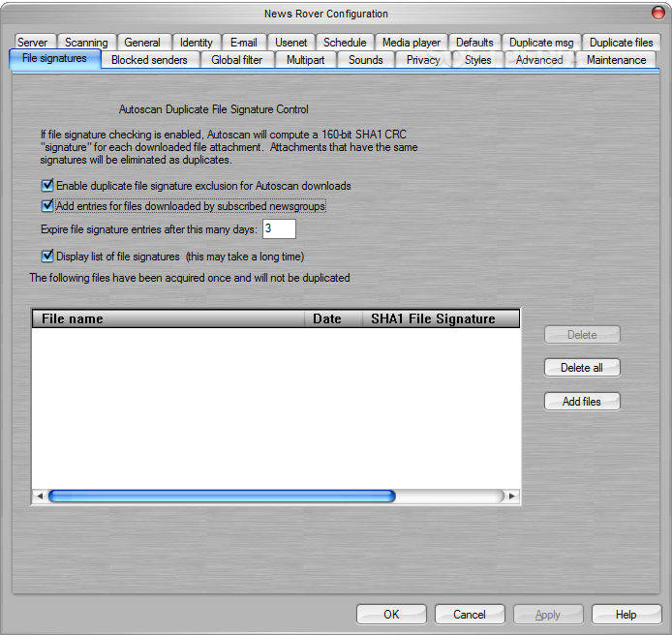
Task: Open the Duplicate msg tab
Action: (541, 42)
